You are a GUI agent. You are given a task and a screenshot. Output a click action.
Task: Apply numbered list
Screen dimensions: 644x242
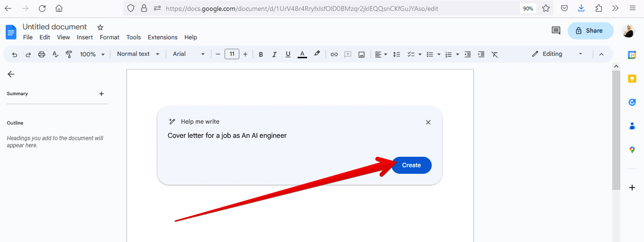pyautogui.click(x=449, y=54)
